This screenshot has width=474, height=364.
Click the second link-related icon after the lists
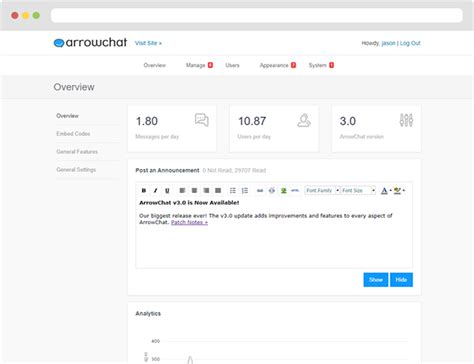click(272, 190)
